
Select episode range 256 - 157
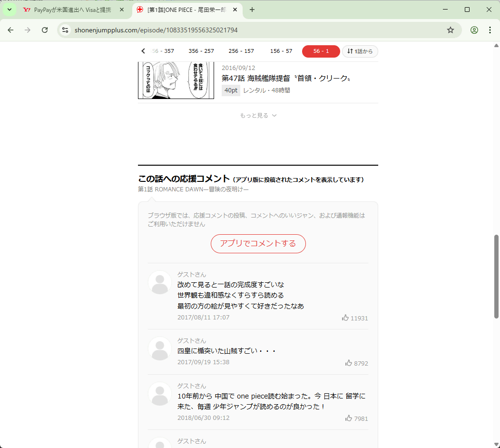pyautogui.click(x=241, y=51)
